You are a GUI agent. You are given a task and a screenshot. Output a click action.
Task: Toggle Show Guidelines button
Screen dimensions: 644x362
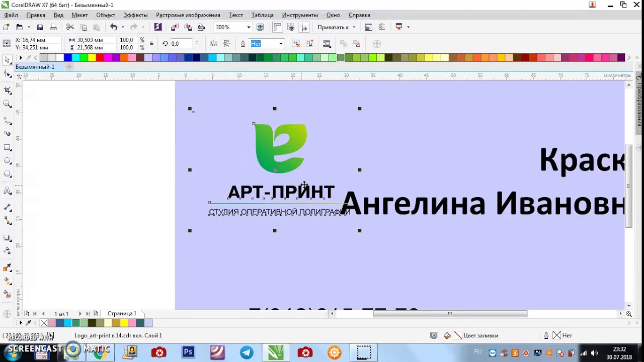(304, 27)
